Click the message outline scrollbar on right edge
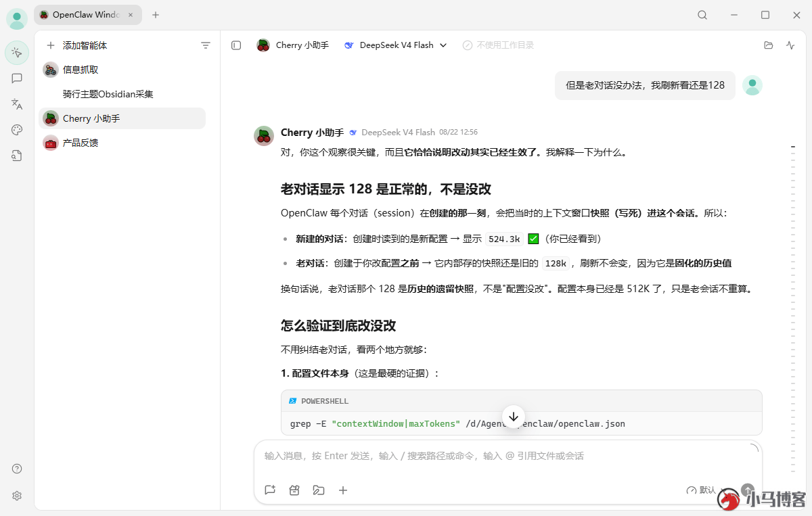 tap(793, 308)
